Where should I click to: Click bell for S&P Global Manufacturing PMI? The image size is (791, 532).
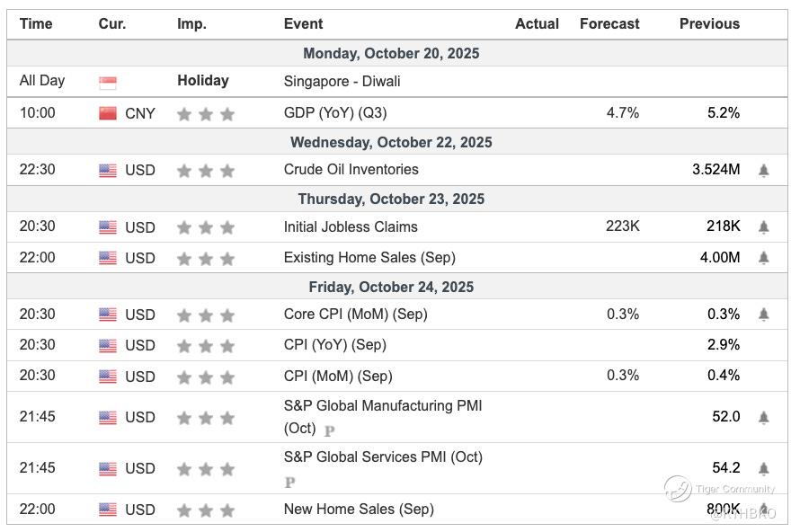click(x=763, y=418)
